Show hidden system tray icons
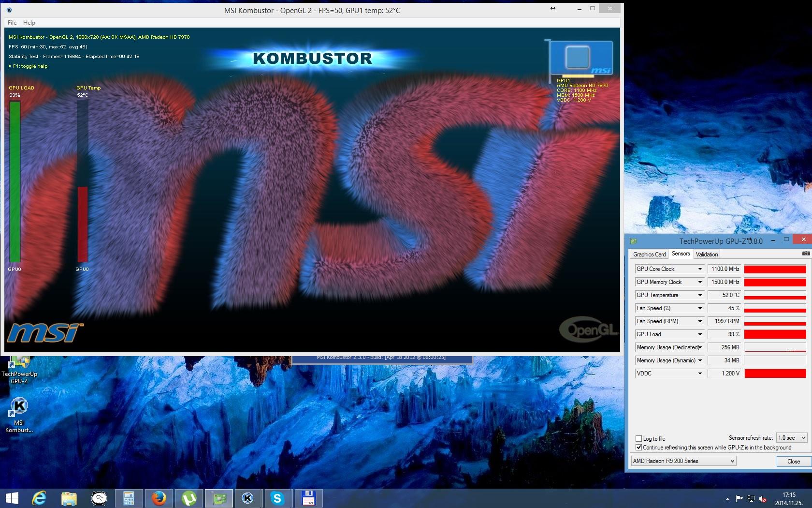 coord(727,499)
